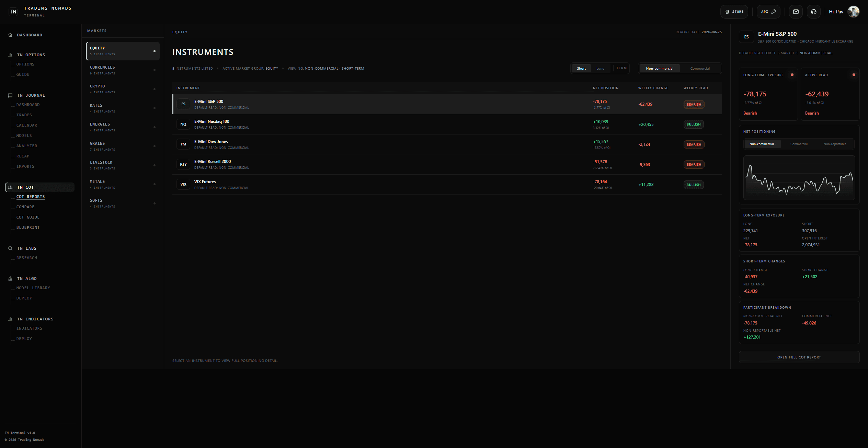Click the WEEKLY READ column header
Screen dimensions: 868x448
coord(696,88)
